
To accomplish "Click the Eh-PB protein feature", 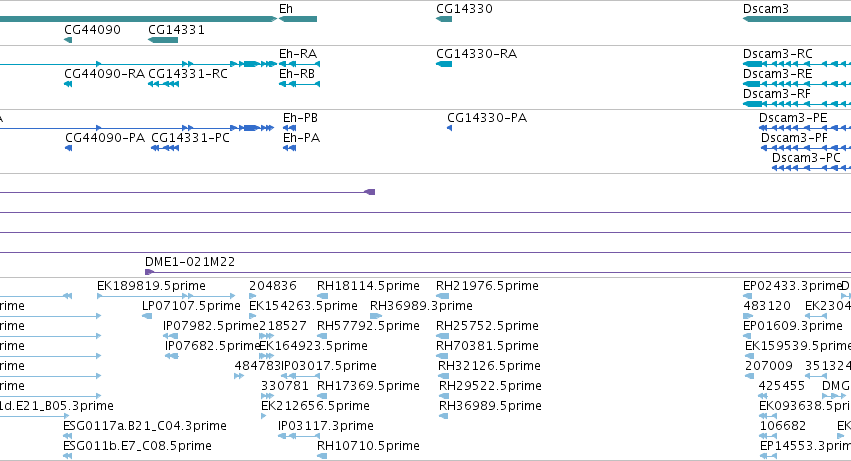I will point(289,128).
